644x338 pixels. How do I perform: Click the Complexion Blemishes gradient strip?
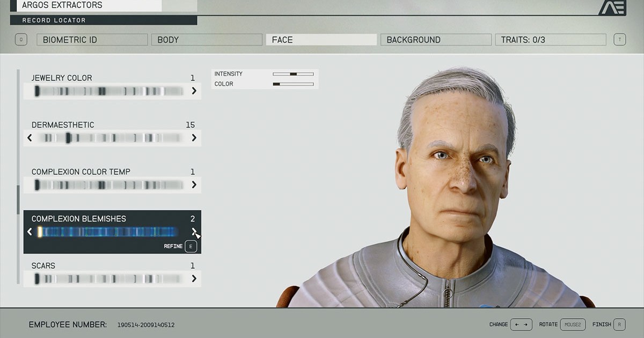[x=107, y=232]
